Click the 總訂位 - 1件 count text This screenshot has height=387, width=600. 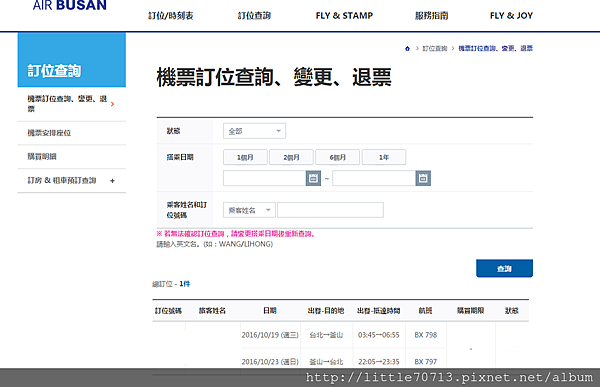[x=171, y=284]
